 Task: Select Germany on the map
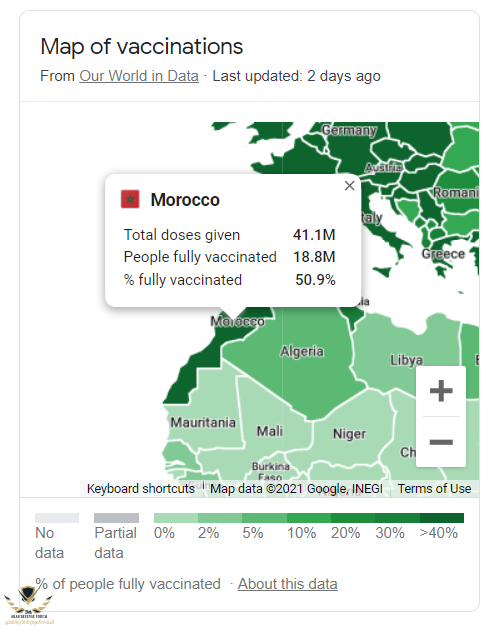(349, 130)
